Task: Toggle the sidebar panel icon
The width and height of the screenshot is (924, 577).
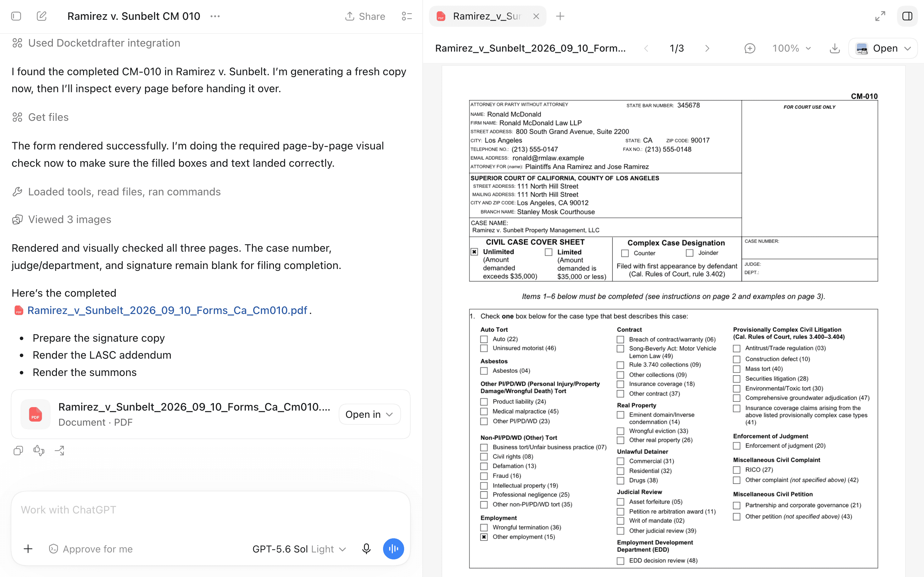Action: click(x=16, y=16)
